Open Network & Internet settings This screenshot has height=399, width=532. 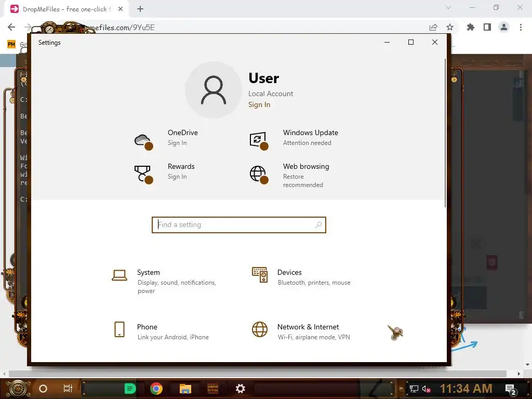(x=301, y=331)
